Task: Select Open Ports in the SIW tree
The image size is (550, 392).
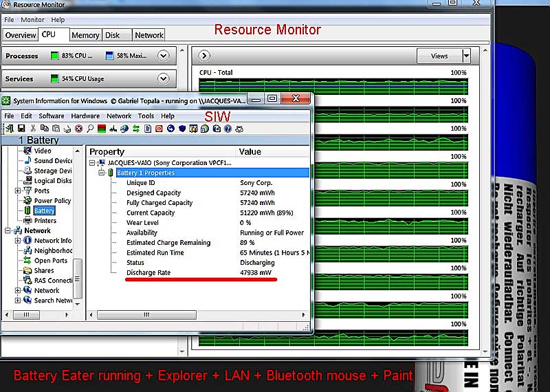Action: pos(50,261)
